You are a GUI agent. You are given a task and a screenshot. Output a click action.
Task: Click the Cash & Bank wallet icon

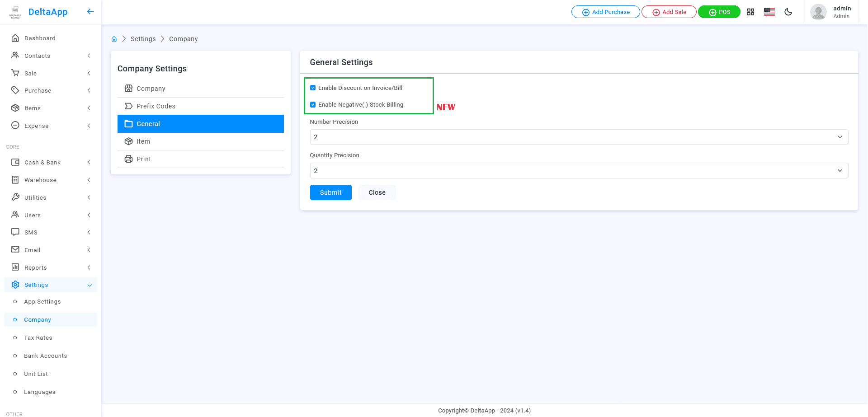tap(15, 162)
